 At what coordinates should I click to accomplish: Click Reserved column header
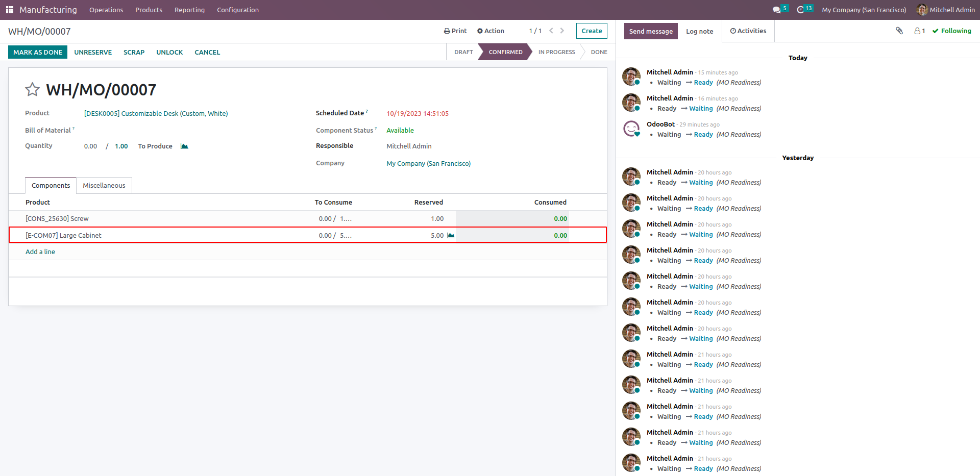(x=429, y=202)
